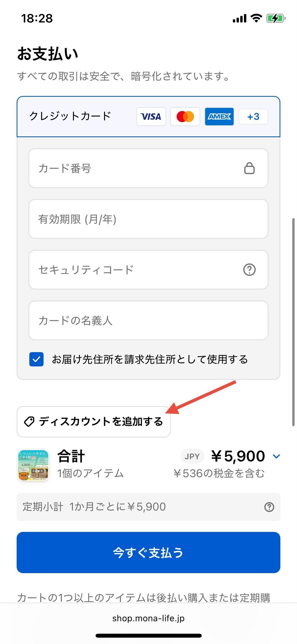Click the Visa card logo

[151, 116]
